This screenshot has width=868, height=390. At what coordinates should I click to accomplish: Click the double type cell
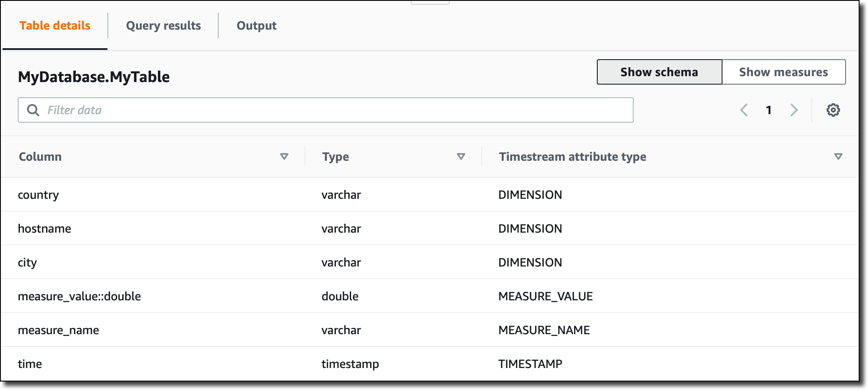340,296
